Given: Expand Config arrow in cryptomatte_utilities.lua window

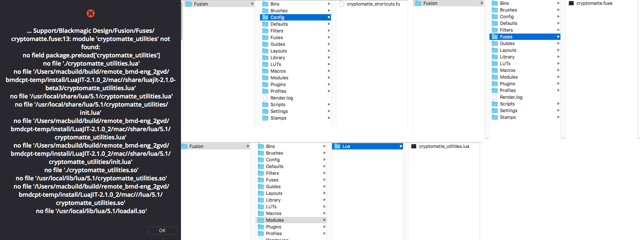Looking at the screenshot, I should point(324,160).
